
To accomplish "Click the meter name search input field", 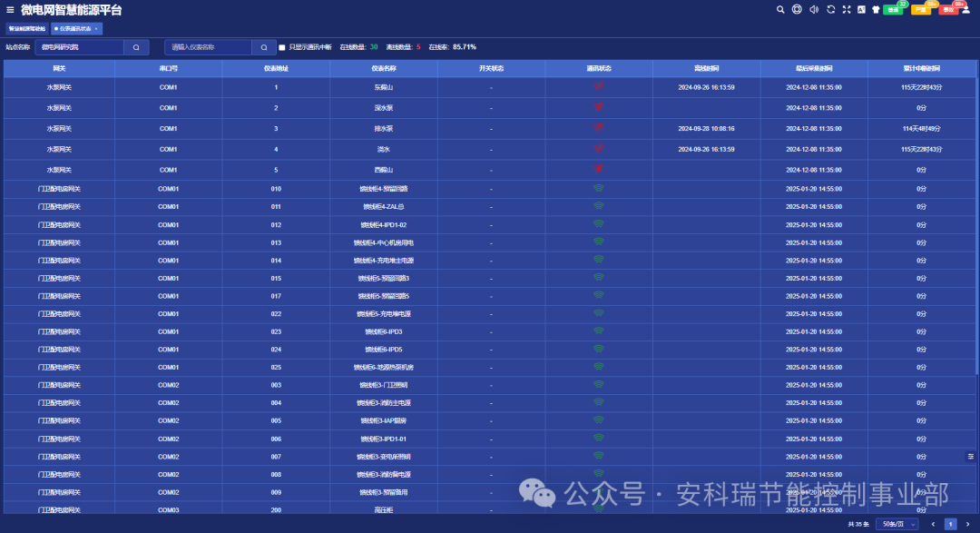I will (209, 47).
